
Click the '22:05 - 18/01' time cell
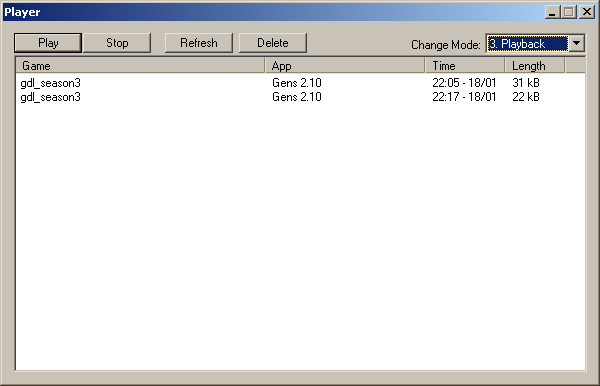tap(464, 83)
